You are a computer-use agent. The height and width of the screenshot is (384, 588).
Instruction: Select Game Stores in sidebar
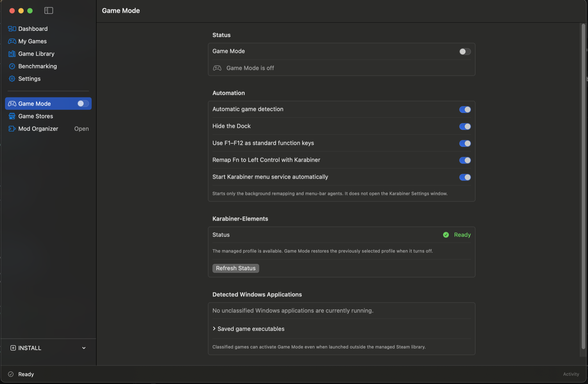point(48,116)
